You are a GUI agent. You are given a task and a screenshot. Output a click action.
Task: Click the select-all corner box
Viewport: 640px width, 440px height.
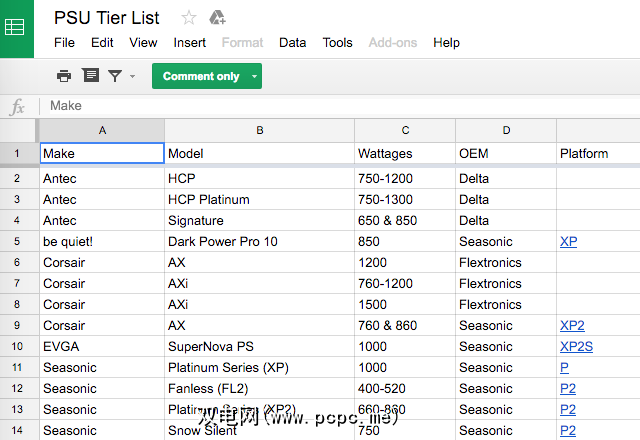tap(18, 130)
